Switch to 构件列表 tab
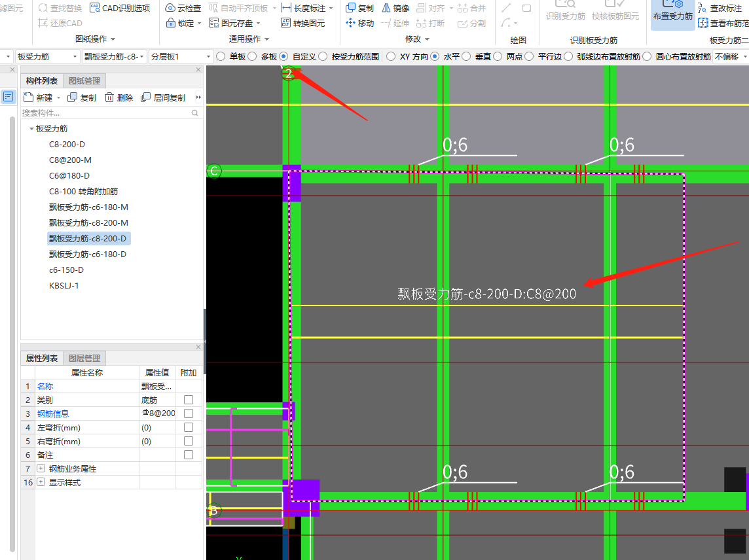Viewport: 749px width, 560px height. click(x=42, y=80)
